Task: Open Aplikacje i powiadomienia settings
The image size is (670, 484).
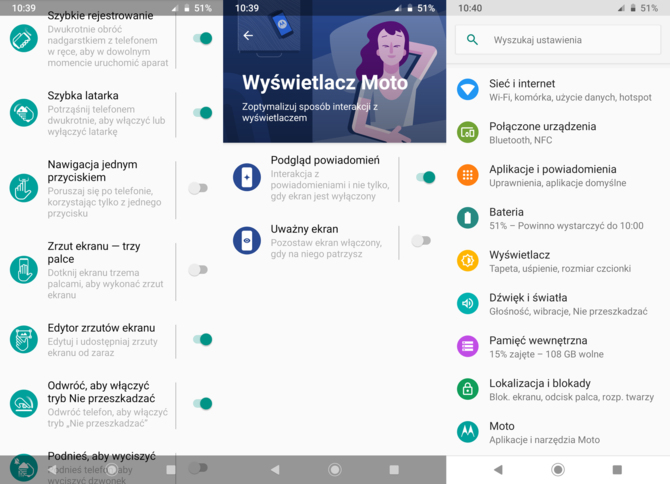Action: pos(558,175)
